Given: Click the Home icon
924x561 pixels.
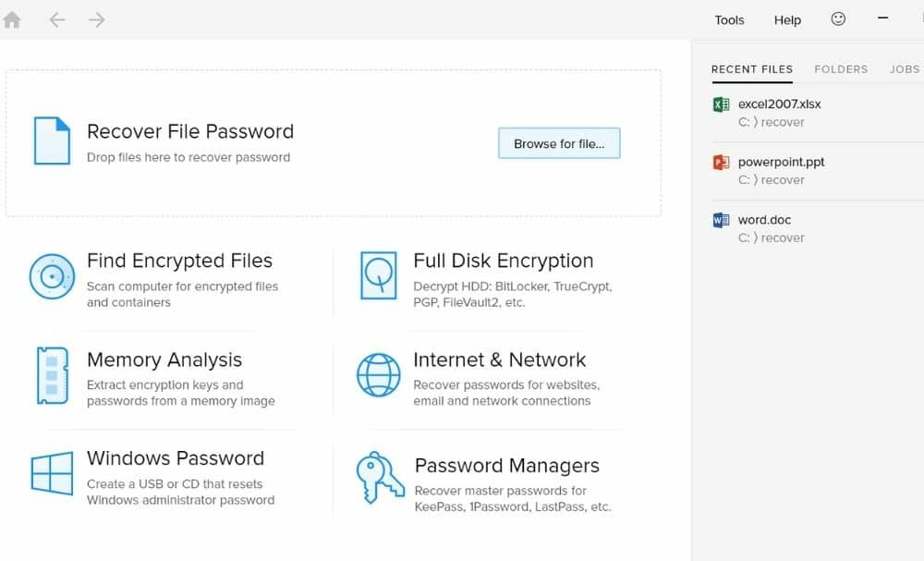Looking at the screenshot, I should [x=12, y=19].
